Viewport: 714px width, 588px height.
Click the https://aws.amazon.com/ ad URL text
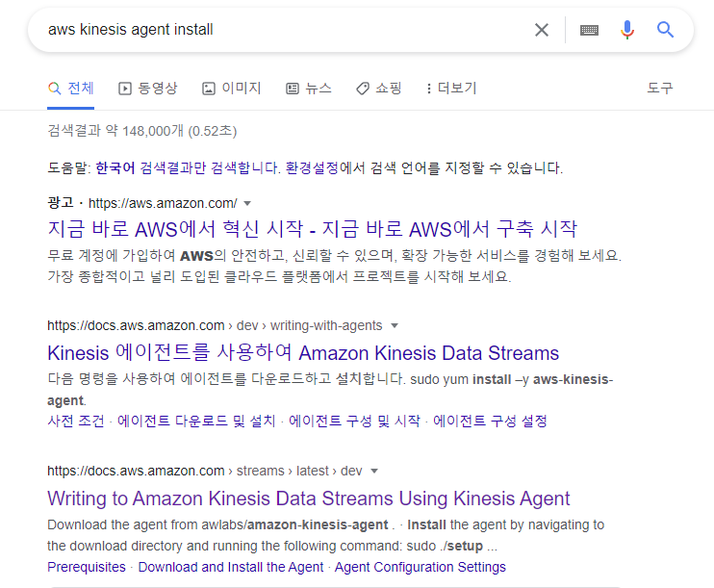(x=163, y=204)
